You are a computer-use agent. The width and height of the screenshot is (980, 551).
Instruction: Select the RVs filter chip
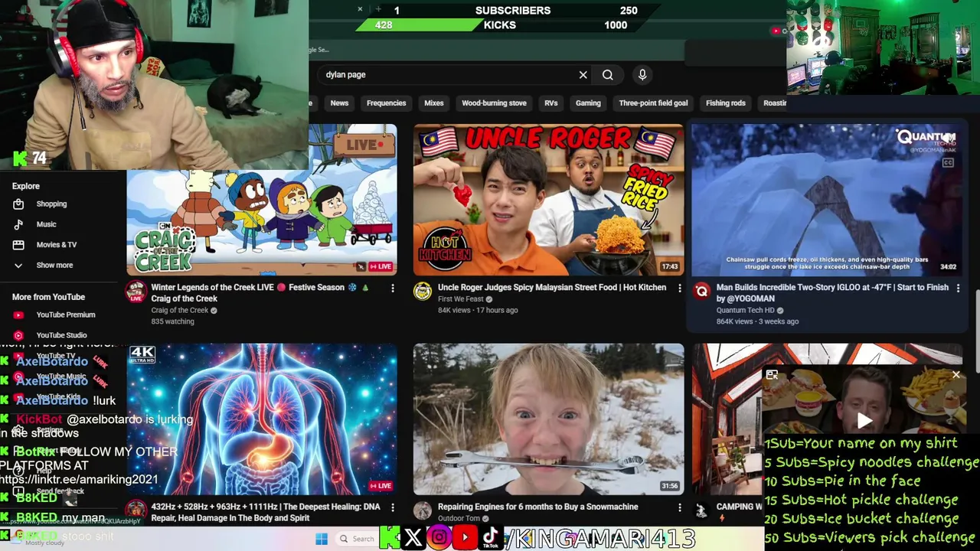[551, 103]
